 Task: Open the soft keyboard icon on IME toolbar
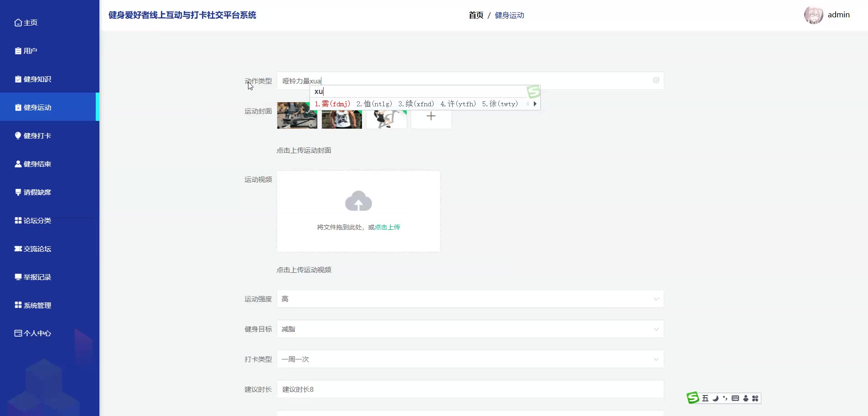pos(735,398)
